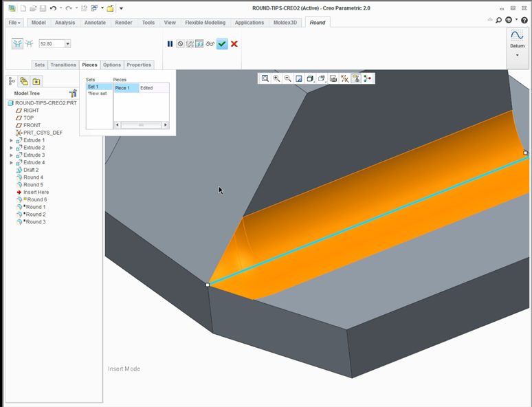
Task: Cancel the round with red X
Action: point(234,44)
